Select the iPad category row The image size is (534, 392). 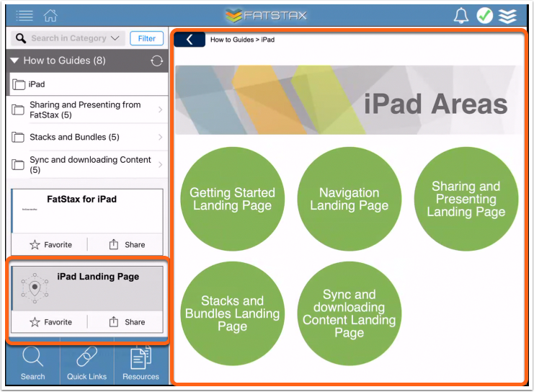(89, 84)
